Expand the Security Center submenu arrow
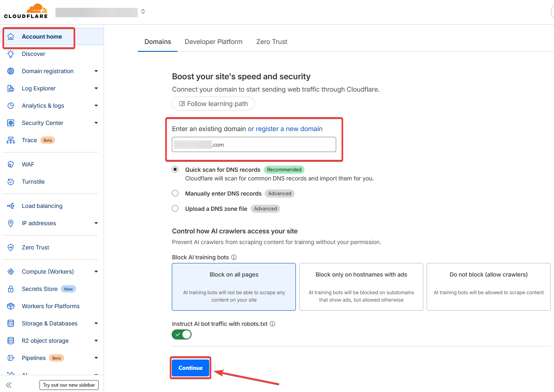The height and width of the screenshot is (392, 554). 96,123
